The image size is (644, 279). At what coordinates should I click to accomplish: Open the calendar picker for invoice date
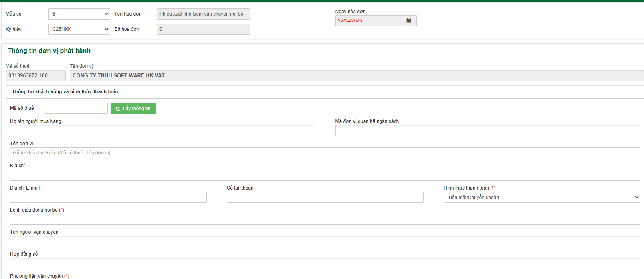409,21
